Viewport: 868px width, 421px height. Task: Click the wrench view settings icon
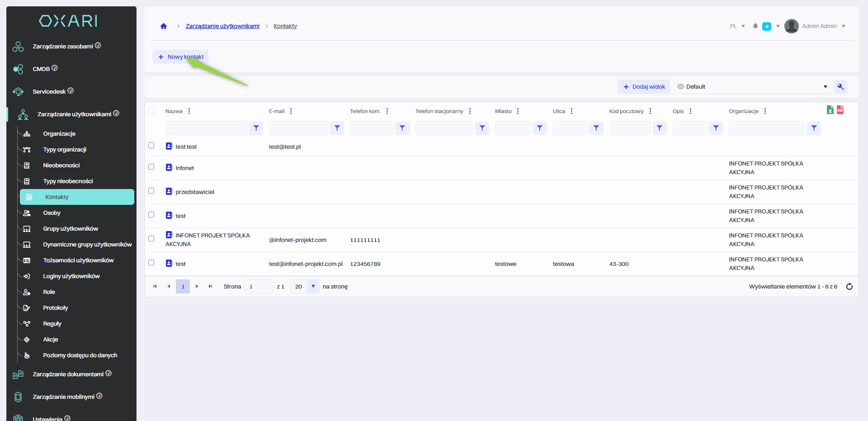coord(840,87)
